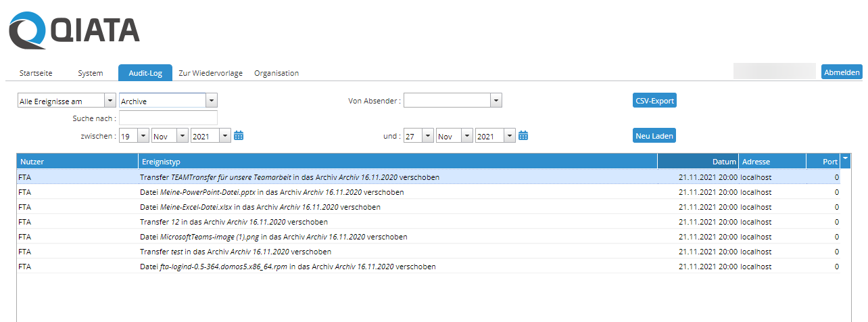868x322 pixels.
Task: Click the Abmelden button
Action: click(x=842, y=72)
